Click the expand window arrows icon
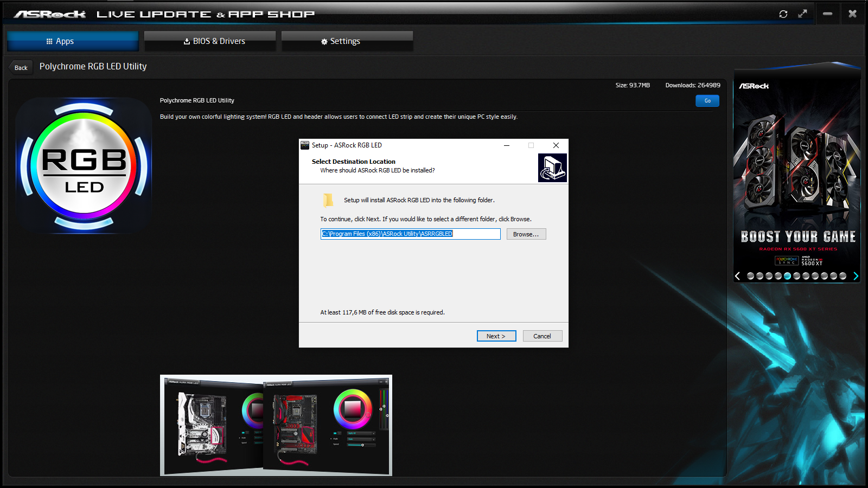Image resolution: width=868 pixels, height=488 pixels. tap(803, 14)
